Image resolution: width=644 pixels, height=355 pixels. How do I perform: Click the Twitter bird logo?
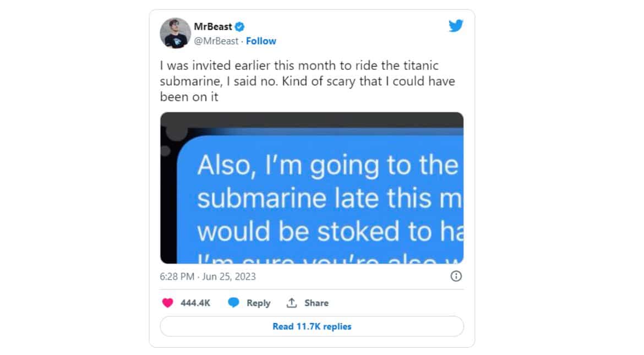point(456,25)
